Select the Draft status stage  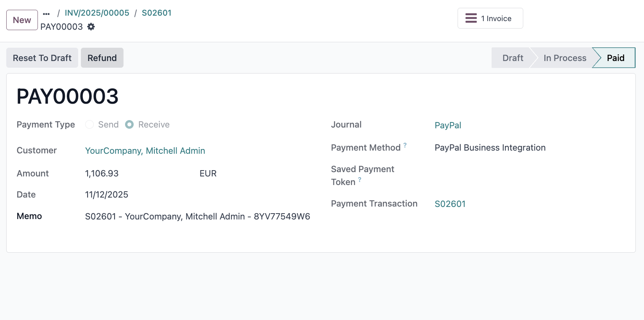point(512,58)
